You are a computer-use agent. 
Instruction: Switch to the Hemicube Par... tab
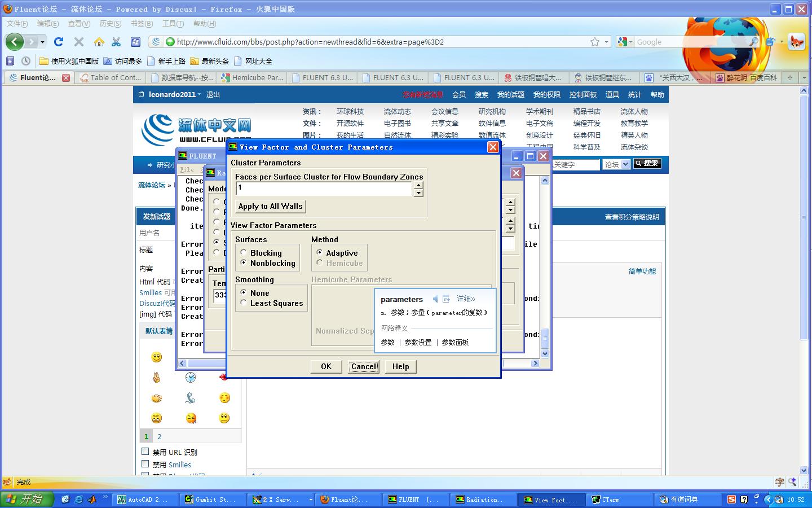click(x=253, y=78)
